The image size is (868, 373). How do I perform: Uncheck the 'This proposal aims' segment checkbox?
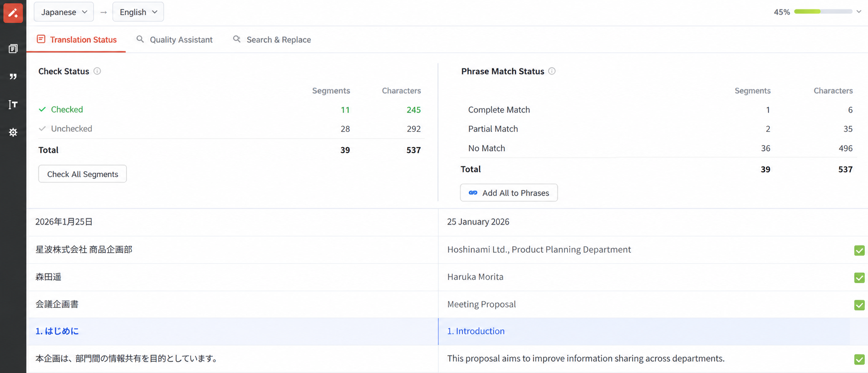point(859,359)
